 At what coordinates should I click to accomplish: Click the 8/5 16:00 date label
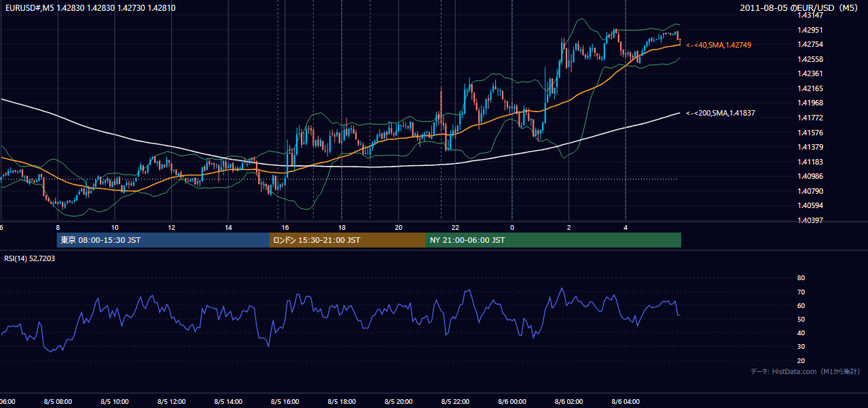click(x=285, y=402)
